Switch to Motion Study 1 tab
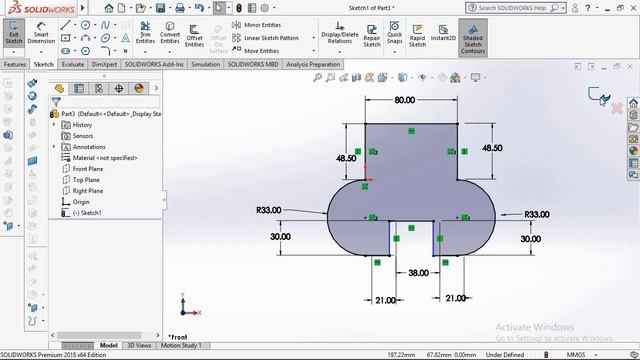640x360 pixels. [181, 345]
